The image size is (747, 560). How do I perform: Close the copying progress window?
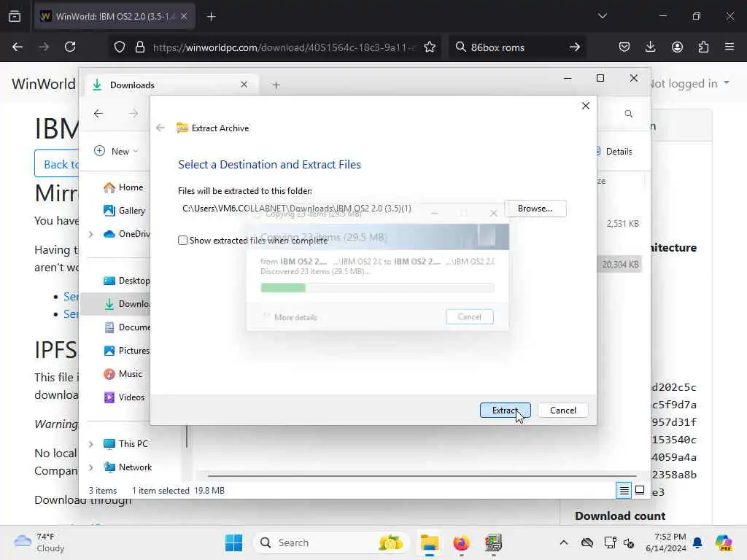494,214
